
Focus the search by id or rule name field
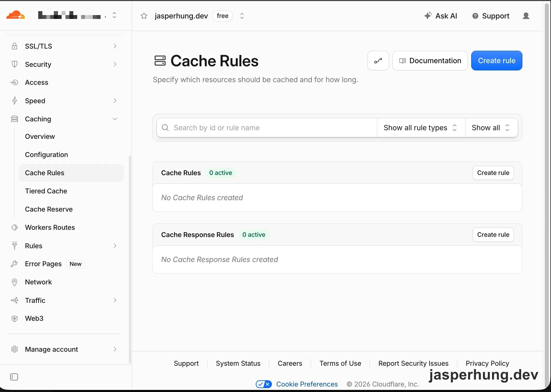click(267, 128)
